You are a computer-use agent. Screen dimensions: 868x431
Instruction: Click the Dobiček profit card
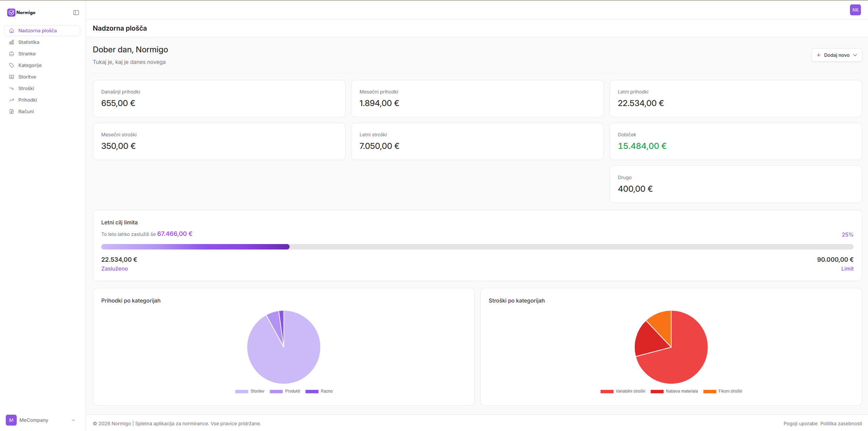[735, 141]
